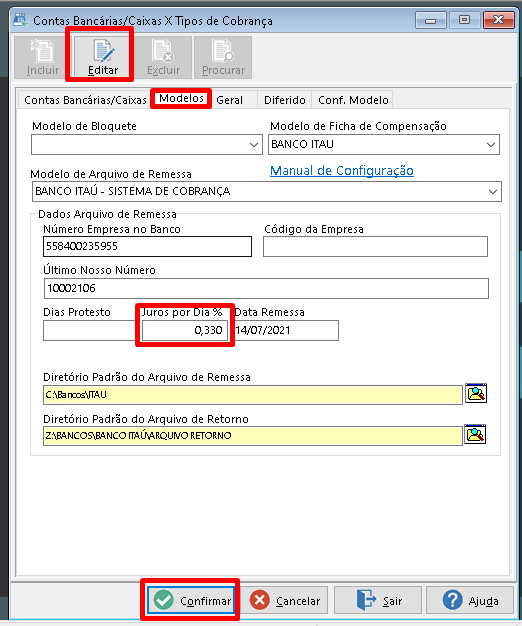
Task: Click the Número Empresa no Banco field
Action: click(x=147, y=246)
